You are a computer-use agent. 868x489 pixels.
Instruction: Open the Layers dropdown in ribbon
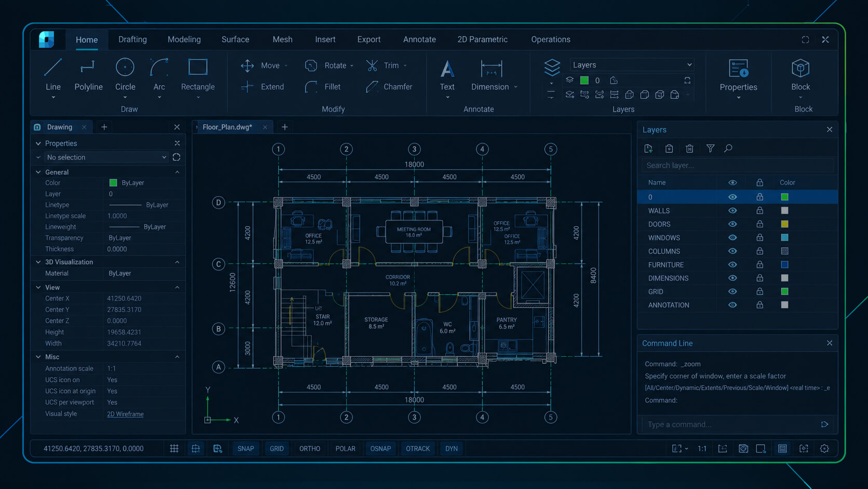(x=632, y=65)
